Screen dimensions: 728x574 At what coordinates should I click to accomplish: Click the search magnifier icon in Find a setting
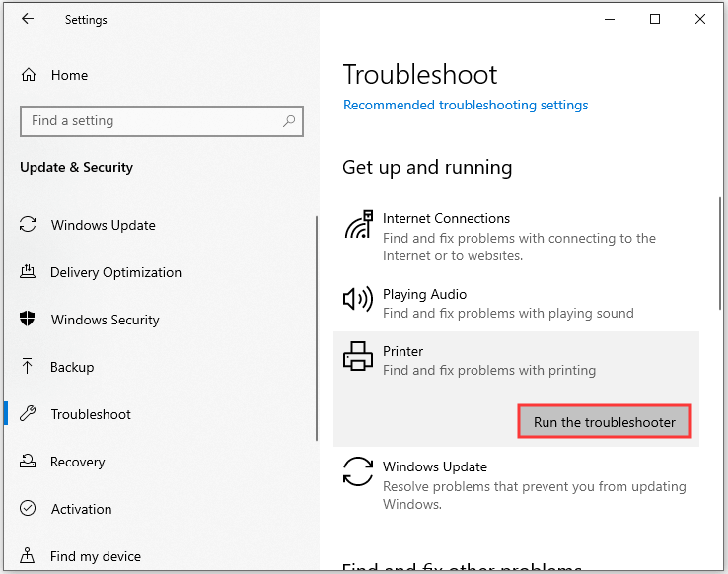point(289,121)
